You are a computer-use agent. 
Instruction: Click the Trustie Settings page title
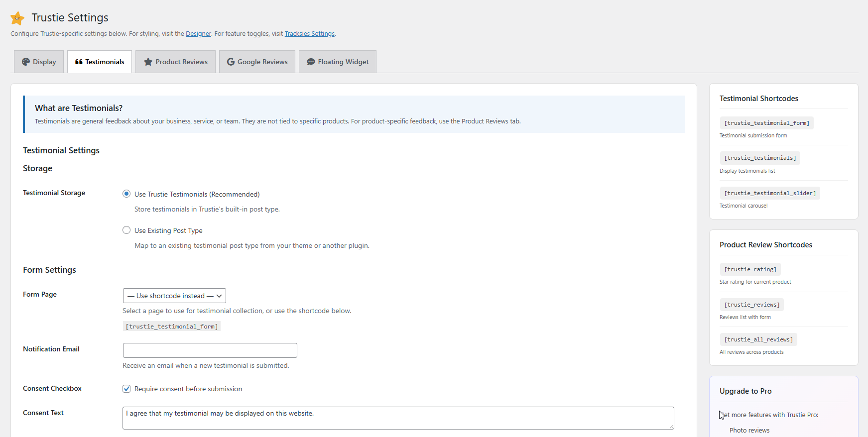tap(70, 17)
